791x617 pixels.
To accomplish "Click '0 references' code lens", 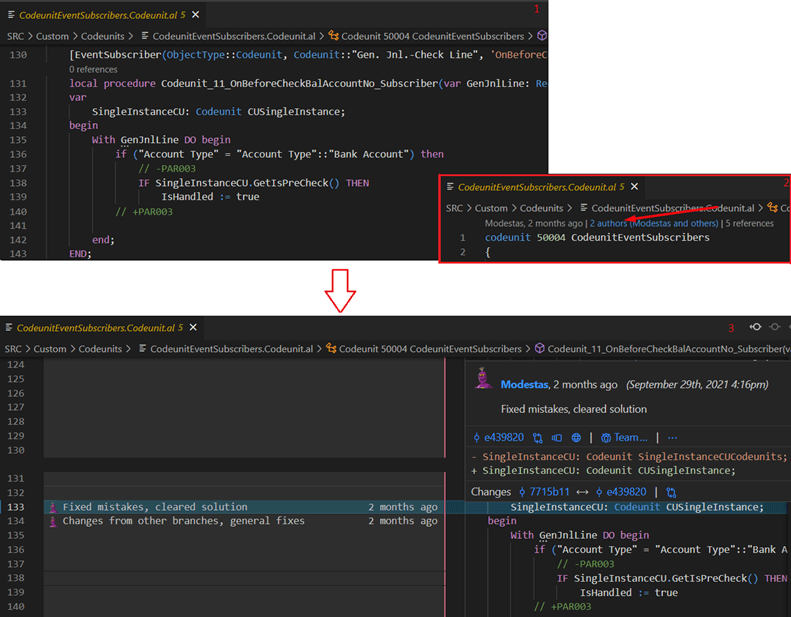I will click(x=93, y=69).
